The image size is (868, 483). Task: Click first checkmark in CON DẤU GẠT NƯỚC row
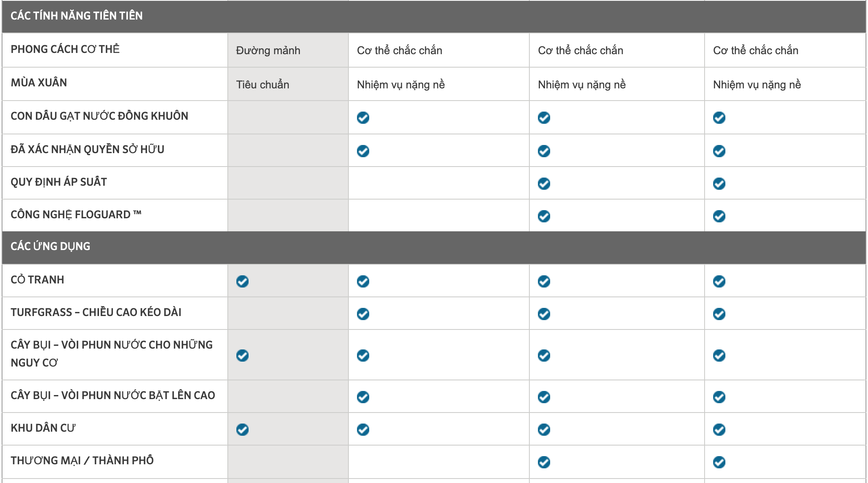(363, 118)
